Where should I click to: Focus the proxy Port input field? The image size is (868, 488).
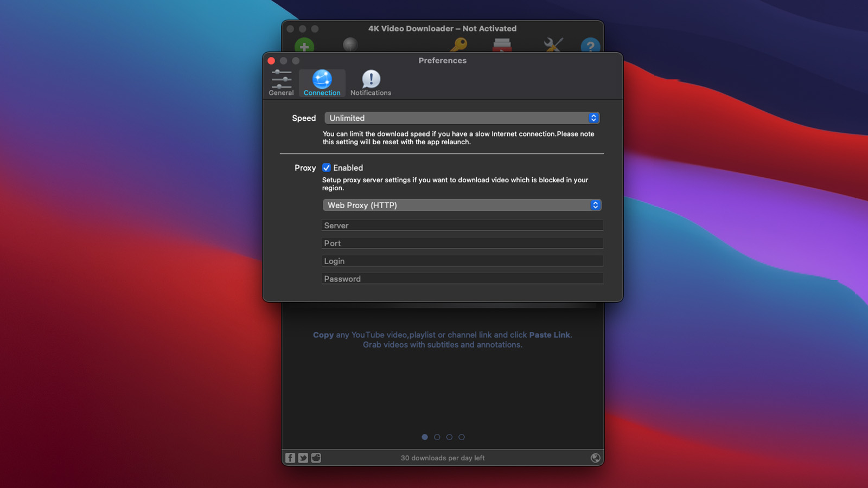462,243
